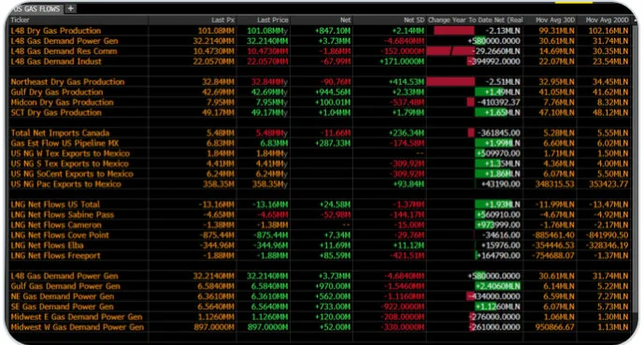Select US NG Pac Exports to Mexico
Viewport: 644px width, 345px height.
click(65, 184)
